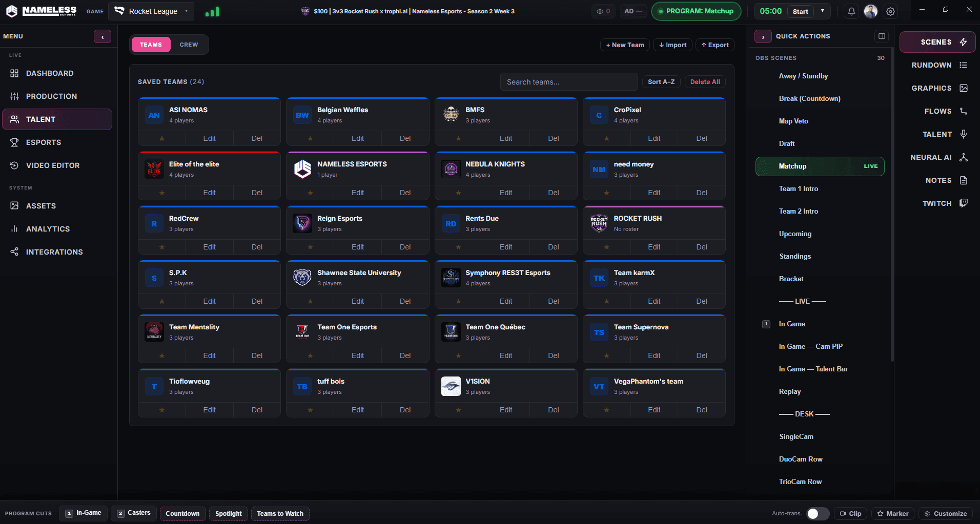Screen dimensions: 980x524
Task: Click the BMFS team logo
Action: 451,115
